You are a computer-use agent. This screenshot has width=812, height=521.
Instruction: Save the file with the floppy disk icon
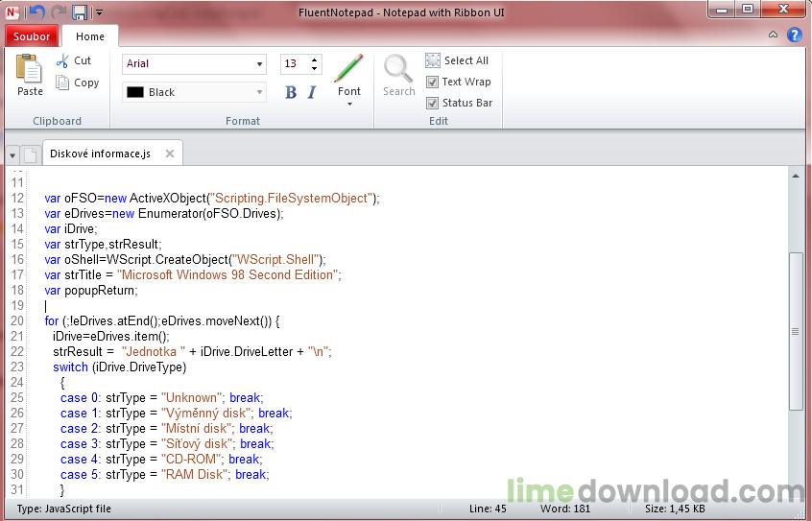[x=80, y=12]
